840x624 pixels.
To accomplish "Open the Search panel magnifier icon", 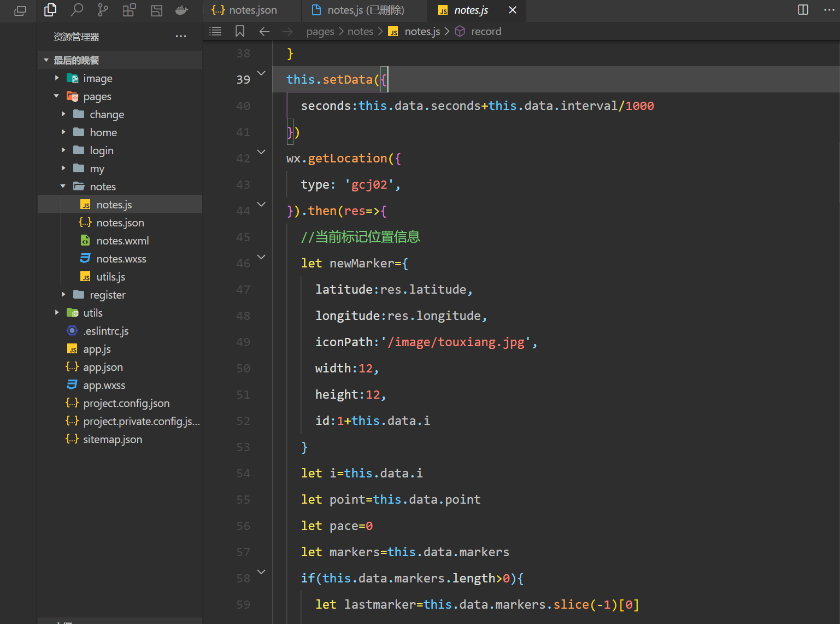I will click(77, 10).
